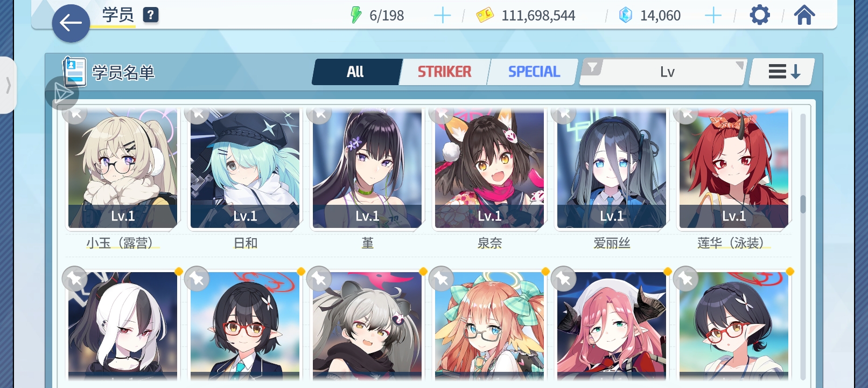
Task: Toggle favorite star on white-haired student card
Action: 75,279
